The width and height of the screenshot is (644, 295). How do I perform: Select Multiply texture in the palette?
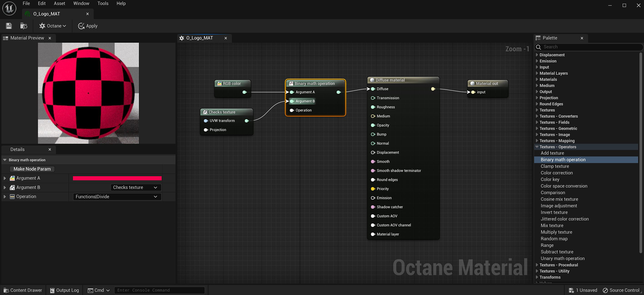[556, 232]
